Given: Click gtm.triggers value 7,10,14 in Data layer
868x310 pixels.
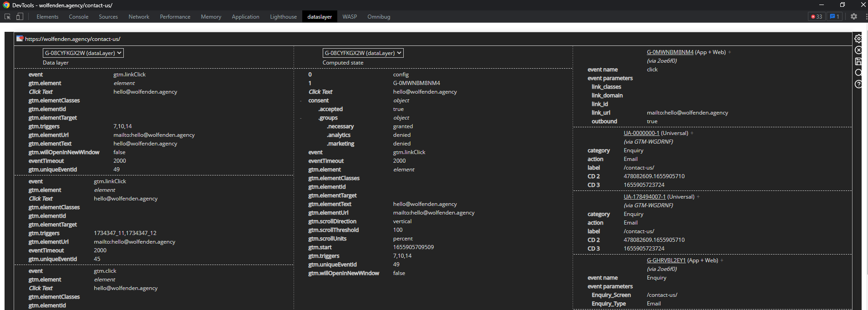Looking at the screenshot, I should [x=122, y=126].
